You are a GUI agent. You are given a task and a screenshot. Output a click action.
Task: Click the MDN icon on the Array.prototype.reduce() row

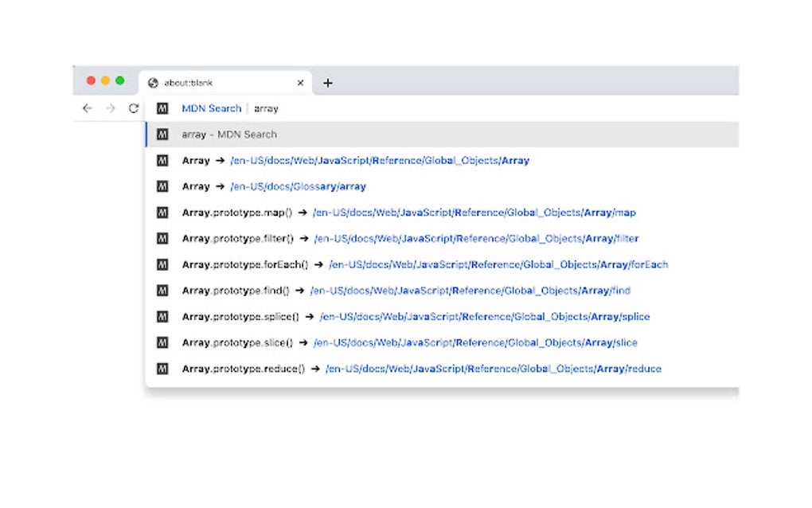point(163,369)
